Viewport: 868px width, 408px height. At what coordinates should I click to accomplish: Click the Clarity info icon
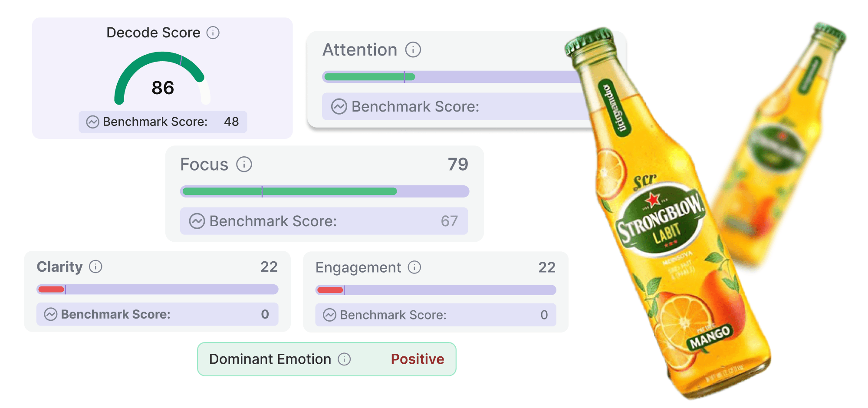pyautogui.click(x=95, y=267)
